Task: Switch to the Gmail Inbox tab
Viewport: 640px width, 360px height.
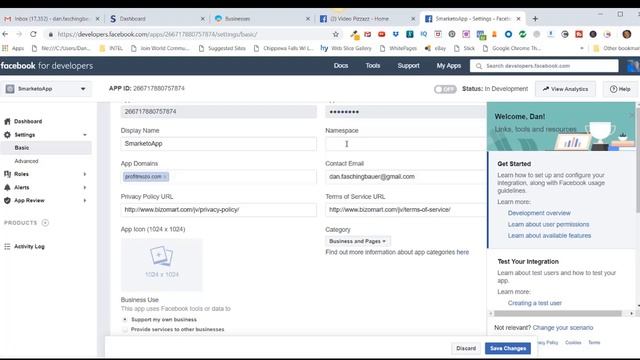Action: pos(51,19)
